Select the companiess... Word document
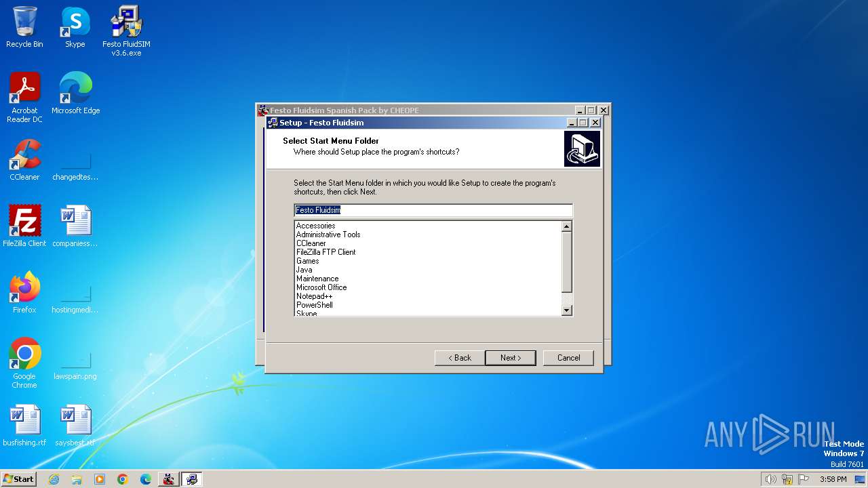Viewport: 868px width, 488px height. (75, 226)
